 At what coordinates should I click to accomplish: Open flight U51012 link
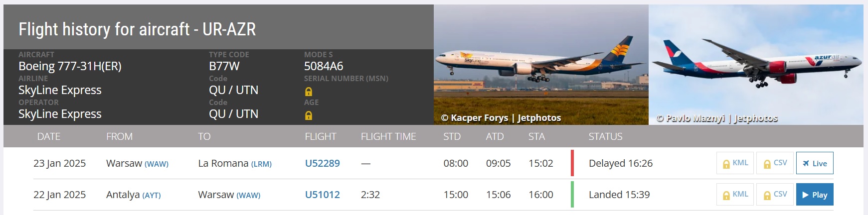(322, 195)
